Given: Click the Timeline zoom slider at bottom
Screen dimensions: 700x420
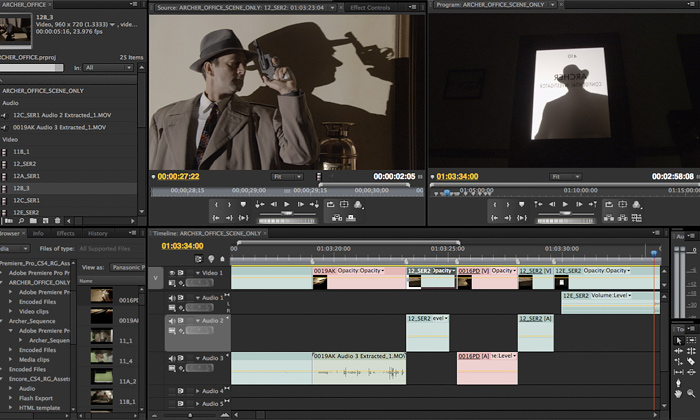Looking at the screenshot, I should 190,415.
